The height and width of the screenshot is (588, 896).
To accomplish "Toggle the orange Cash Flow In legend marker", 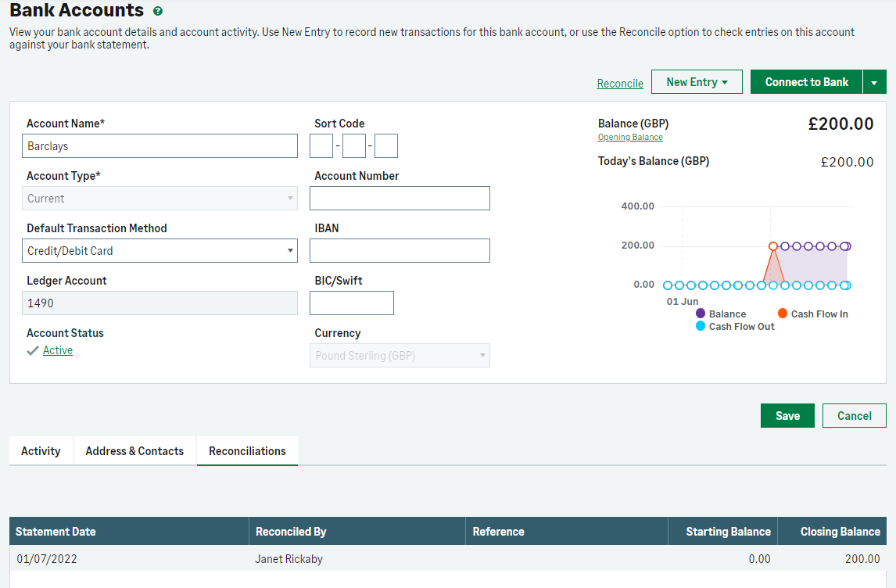I will [x=783, y=314].
